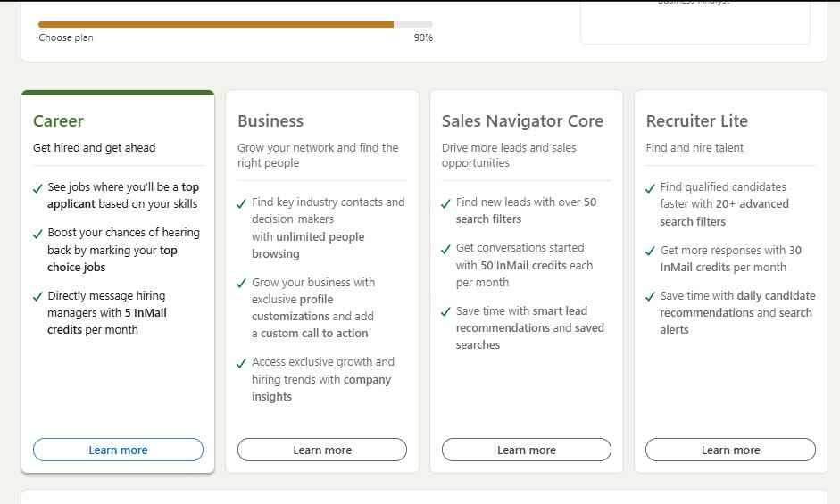Image resolution: width=840 pixels, height=504 pixels.
Task: Click 'Get hired and get ahead' tagline
Action: click(95, 148)
